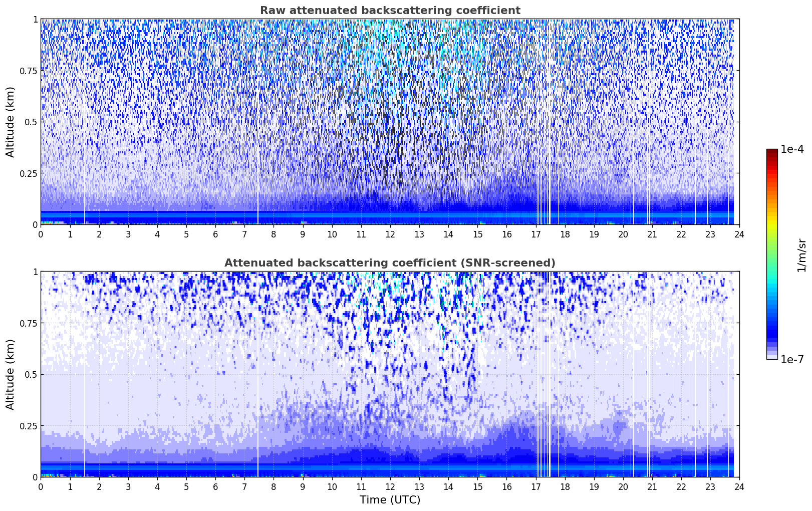Click the '3' time tick under lower plot
Screen dimensions: 812x511
pos(128,487)
